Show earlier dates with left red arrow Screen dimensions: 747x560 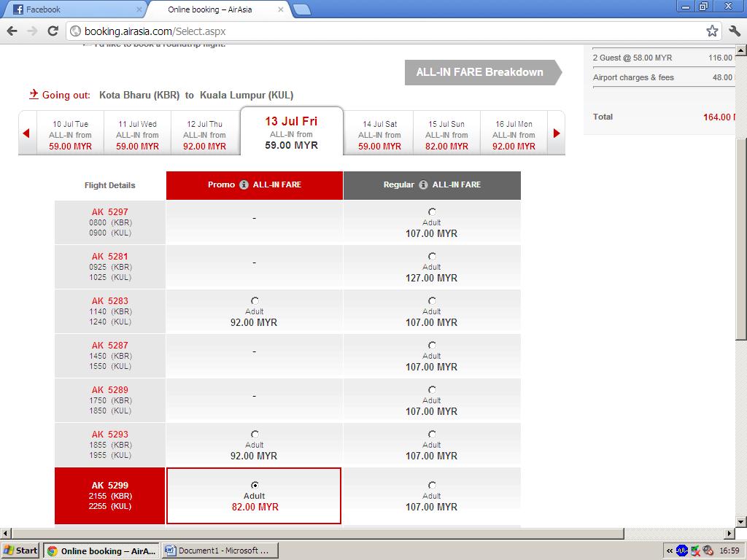(x=27, y=133)
